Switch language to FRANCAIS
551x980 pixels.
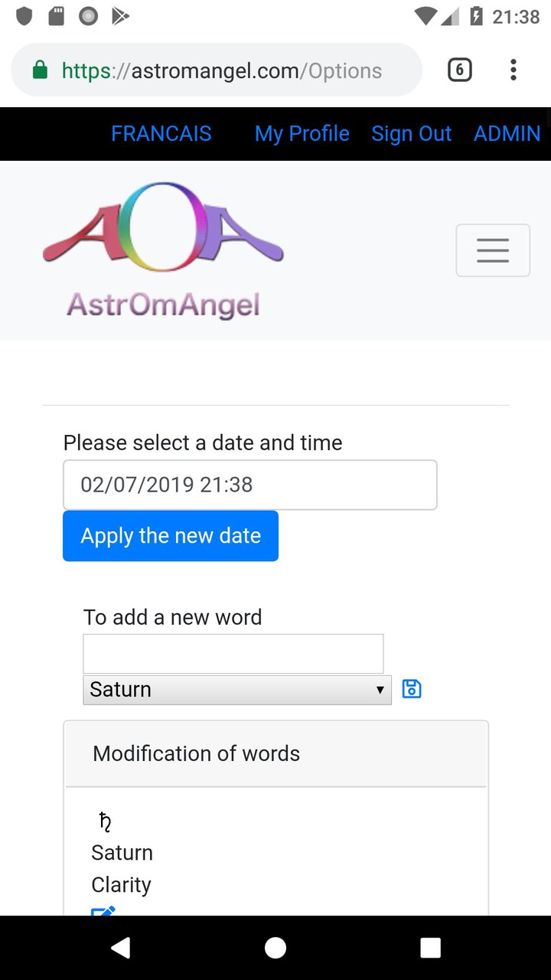[161, 134]
